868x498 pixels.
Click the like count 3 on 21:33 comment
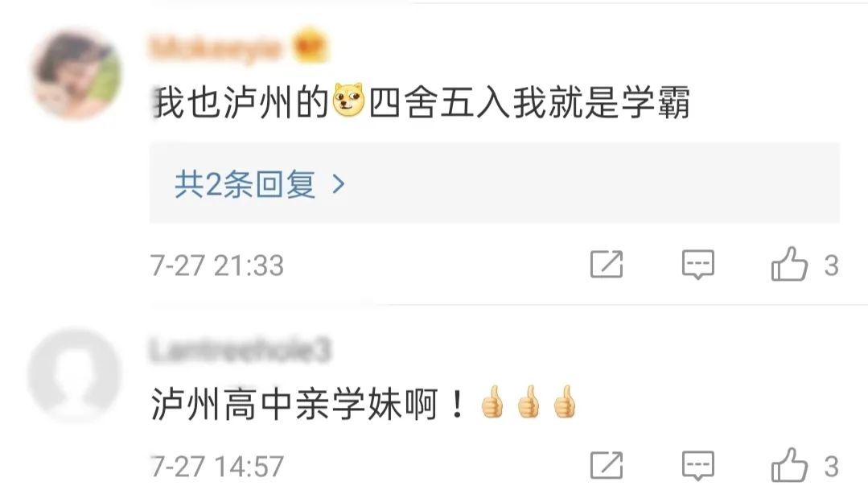pos(831,265)
